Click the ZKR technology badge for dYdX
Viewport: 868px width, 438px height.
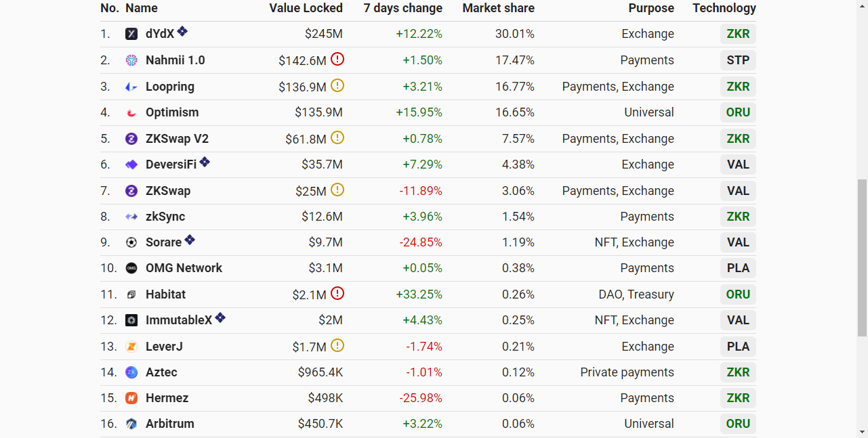738,34
